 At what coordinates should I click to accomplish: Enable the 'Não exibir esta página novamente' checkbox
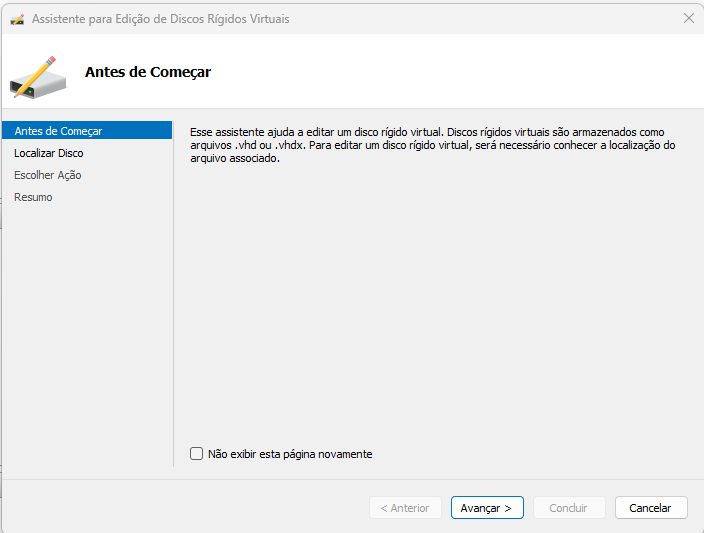pyautogui.click(x=196, y=454)
